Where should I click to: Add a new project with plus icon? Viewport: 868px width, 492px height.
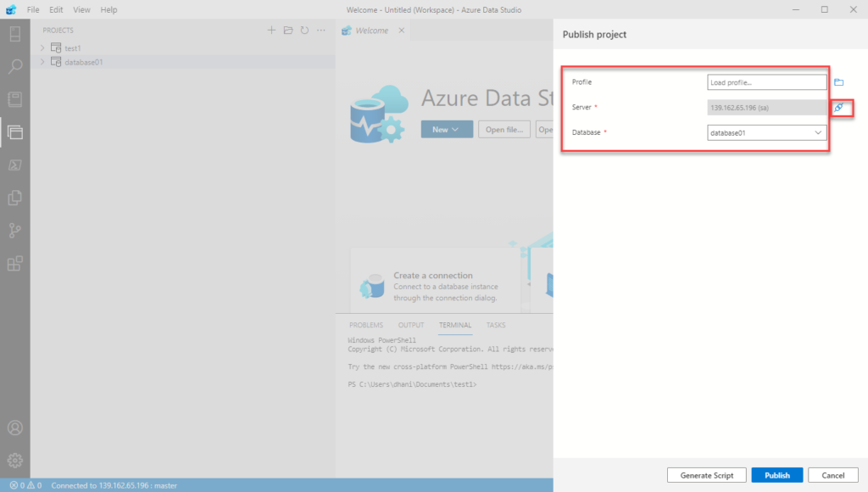(271, 30)
